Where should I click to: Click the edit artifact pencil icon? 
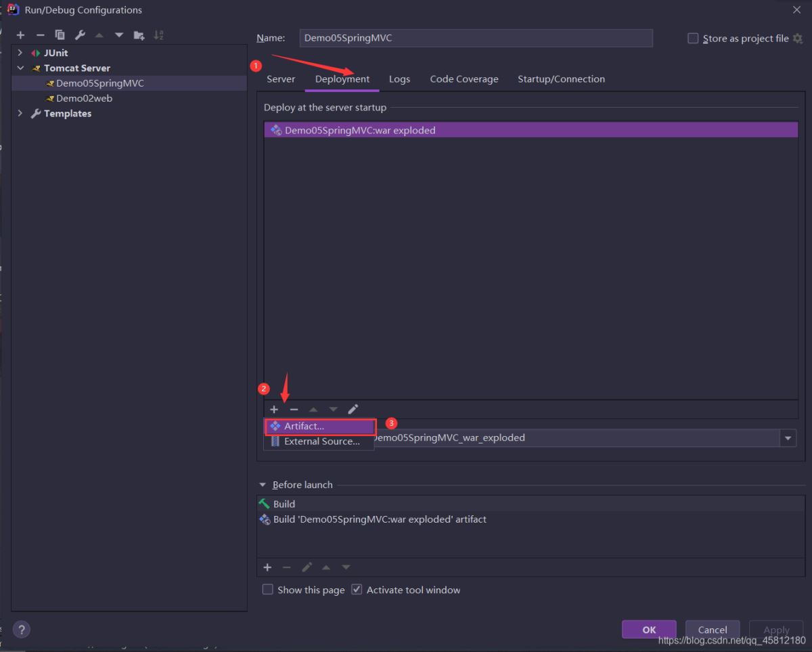tap(353, 409)
